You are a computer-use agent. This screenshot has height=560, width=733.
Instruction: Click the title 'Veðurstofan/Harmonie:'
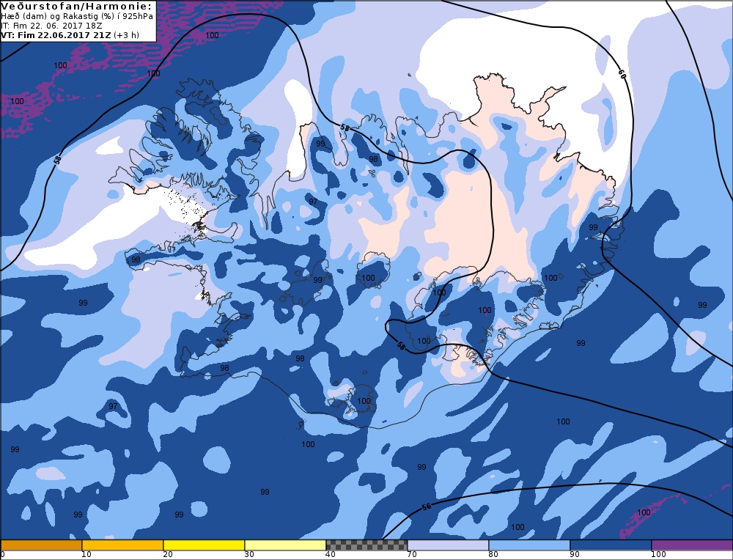point(76,7)
